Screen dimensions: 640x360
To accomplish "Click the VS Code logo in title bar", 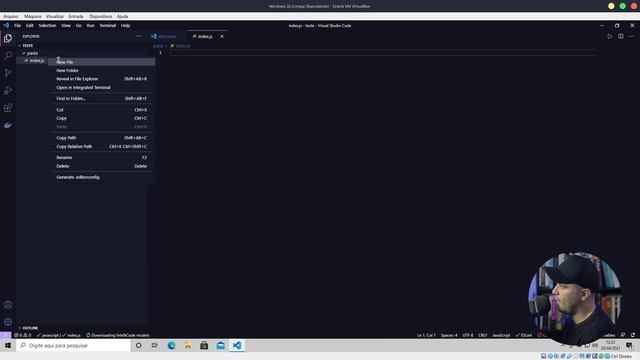I will click(x=6, y=25).
